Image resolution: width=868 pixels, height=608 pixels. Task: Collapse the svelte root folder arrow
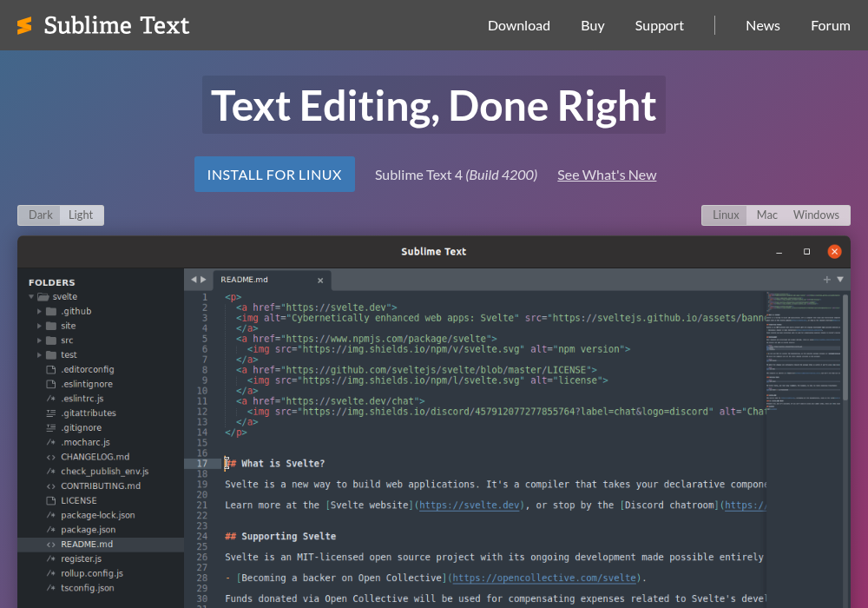[31, 297]
